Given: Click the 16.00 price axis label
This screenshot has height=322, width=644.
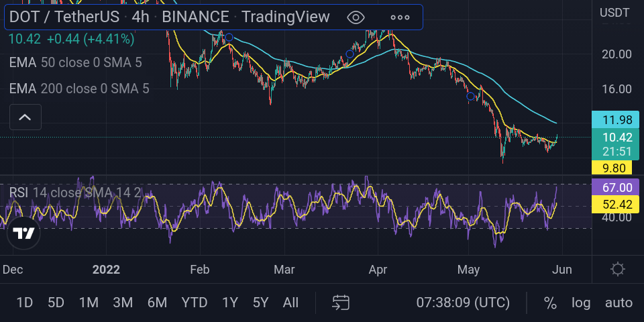Looking at the screenshot, I should (x=616, y=89).
